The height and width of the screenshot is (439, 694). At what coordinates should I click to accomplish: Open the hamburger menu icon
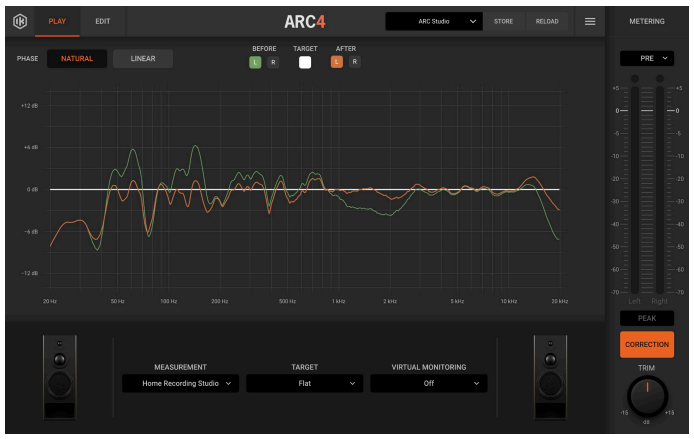pos(590,21)
